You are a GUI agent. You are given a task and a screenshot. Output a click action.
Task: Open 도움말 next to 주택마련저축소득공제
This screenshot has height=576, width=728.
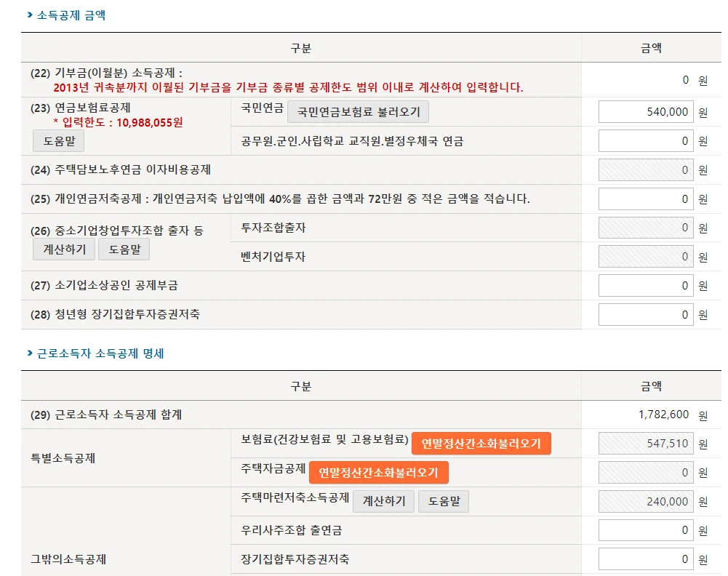point(443,502)
